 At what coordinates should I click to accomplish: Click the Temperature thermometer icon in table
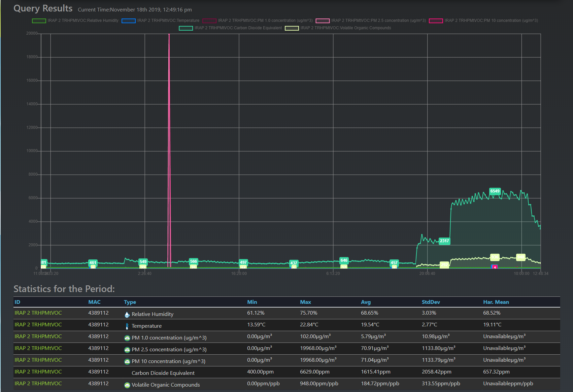[x=127, y=326]
